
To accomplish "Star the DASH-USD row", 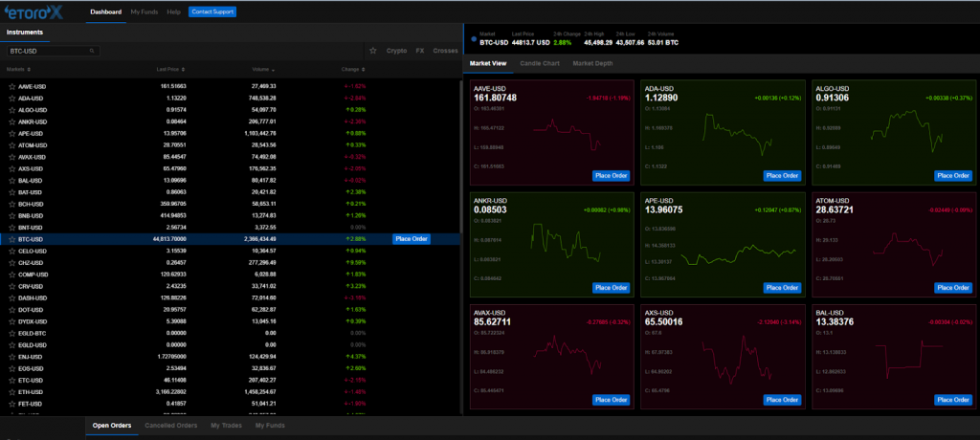I will click(11, 298).
